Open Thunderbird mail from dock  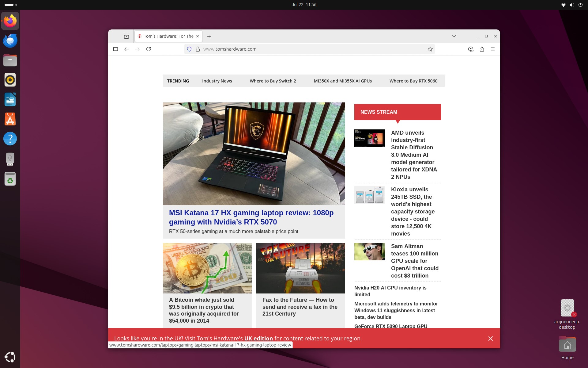pos(10,40)
